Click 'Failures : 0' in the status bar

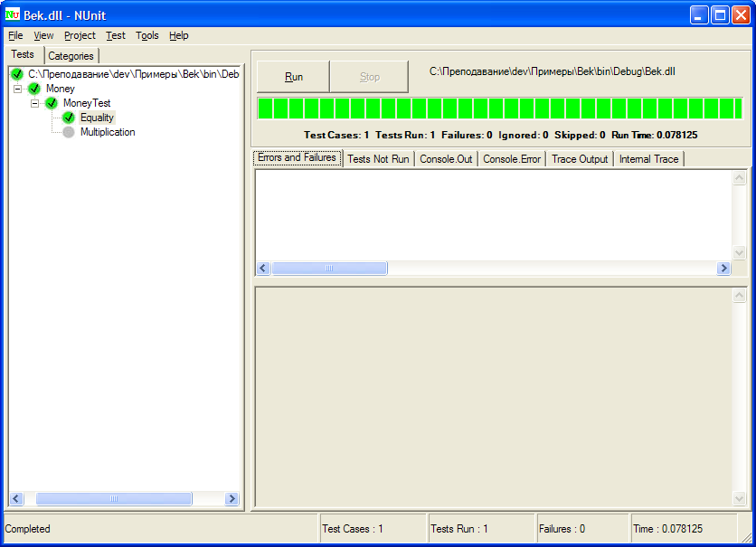562,529
